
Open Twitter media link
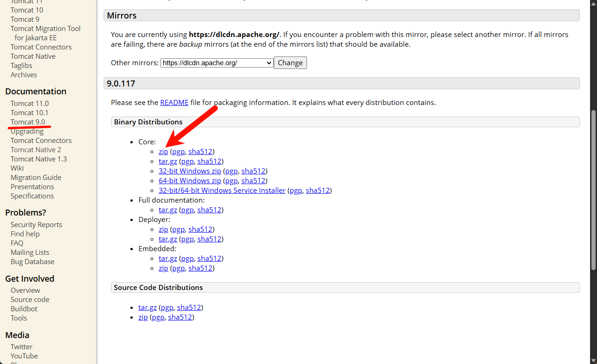[x=22, y=347]
